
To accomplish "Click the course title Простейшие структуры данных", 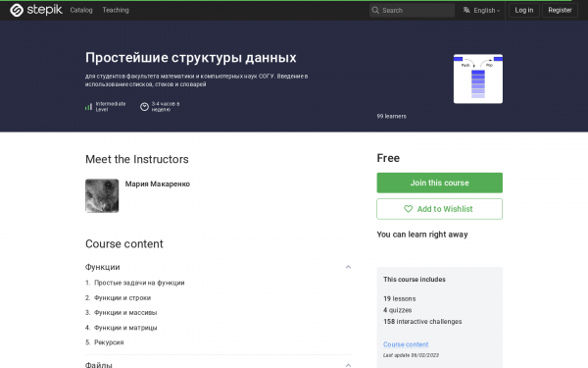I will 190,58.
